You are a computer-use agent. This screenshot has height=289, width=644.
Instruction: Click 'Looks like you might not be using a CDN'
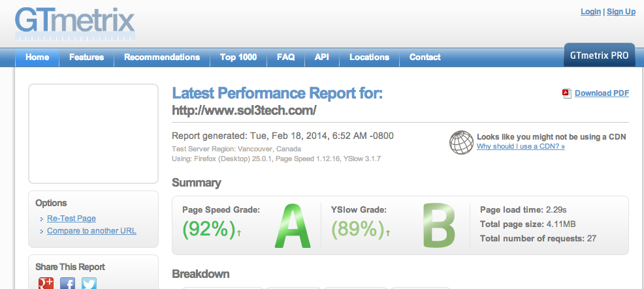tap(551, 137)
